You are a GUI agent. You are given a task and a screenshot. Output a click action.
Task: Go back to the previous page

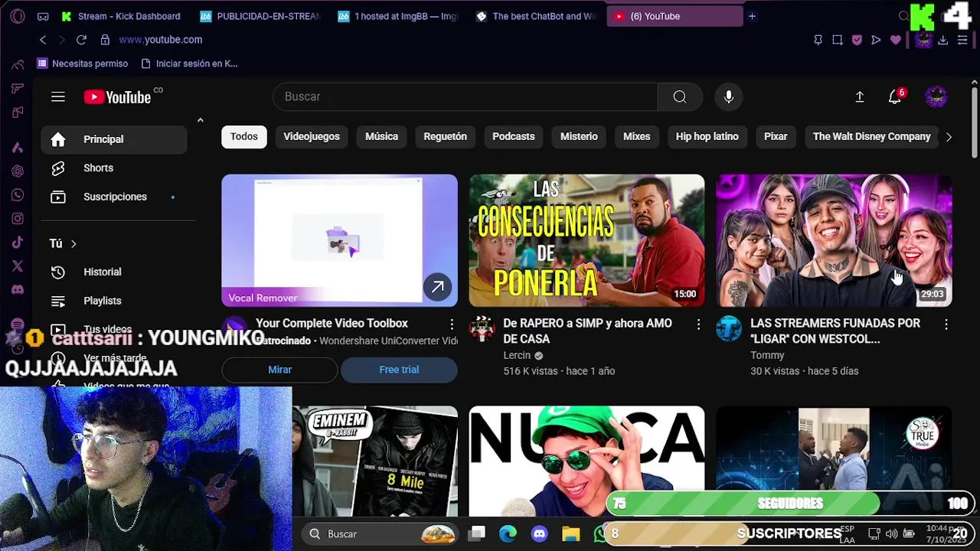click(x=43, y=40)
